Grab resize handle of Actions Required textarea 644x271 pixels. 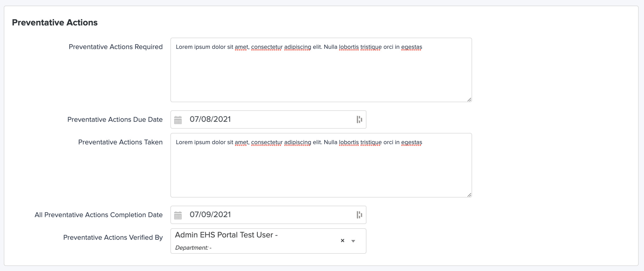click(x=469, y=100)
